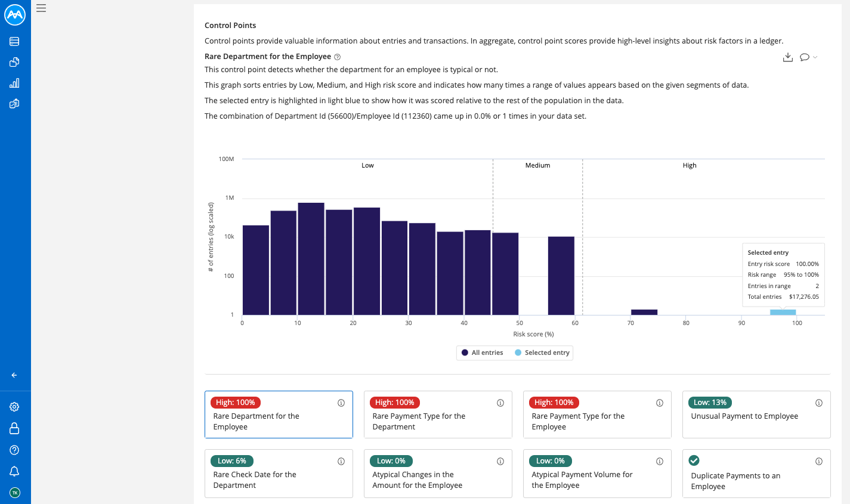
Task: Click the Rare Check Date info icon
Action: pos(341,461)
